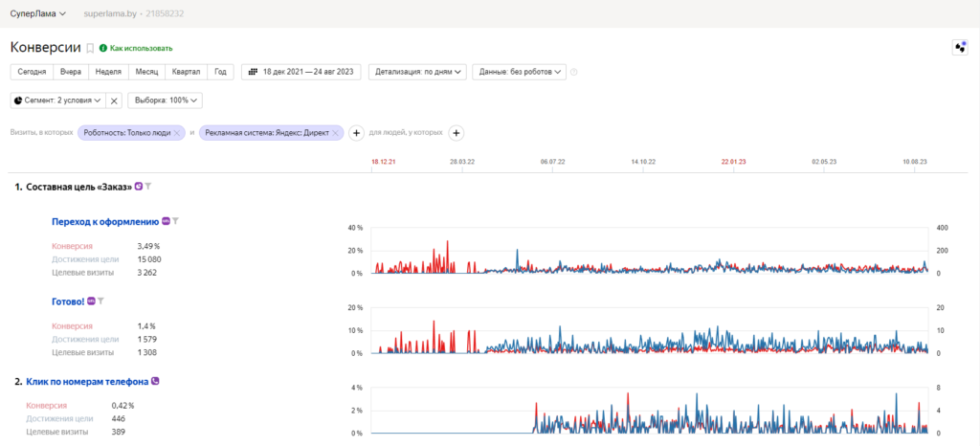Click the funnel icon next to Готово!
Viewport: 980px width, 446px height.
tap(100, 301)
